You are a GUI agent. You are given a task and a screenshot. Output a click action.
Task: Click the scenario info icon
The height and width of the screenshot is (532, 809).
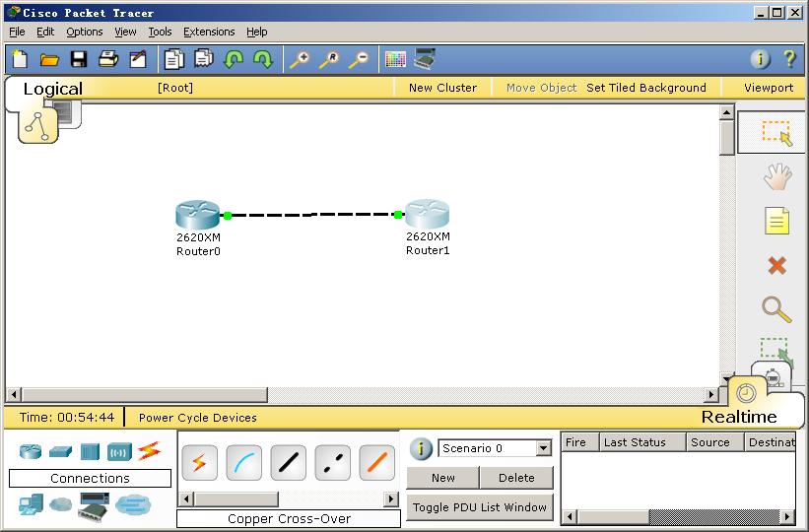[421, 449]
